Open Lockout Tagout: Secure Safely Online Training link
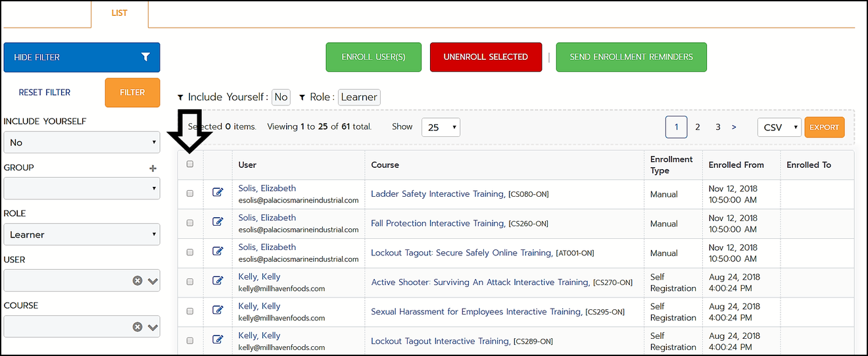The height and width of the screenshot is (356, 868). tap(462, 253)
